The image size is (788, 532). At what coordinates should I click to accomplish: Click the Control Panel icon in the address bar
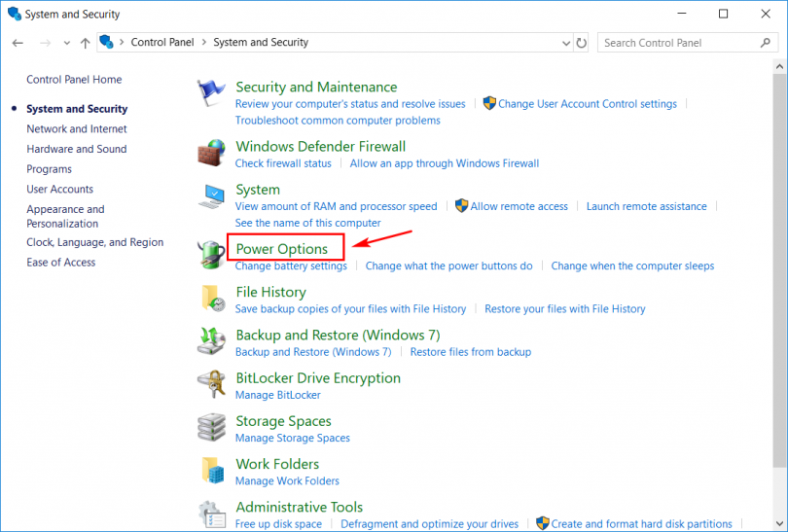click(x=107, y=42)
